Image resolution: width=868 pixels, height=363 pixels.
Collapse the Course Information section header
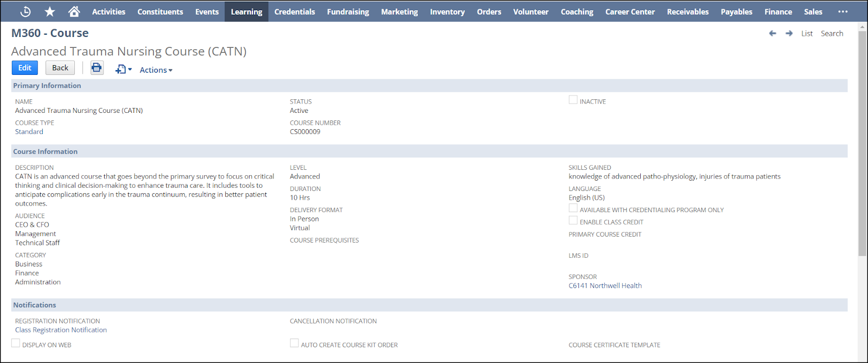(x=46, y=151)
